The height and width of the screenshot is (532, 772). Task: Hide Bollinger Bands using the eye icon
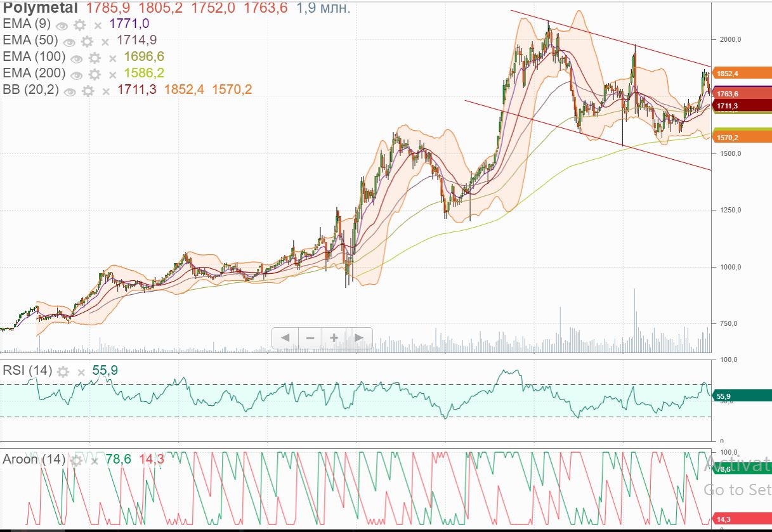coord(70,91)
